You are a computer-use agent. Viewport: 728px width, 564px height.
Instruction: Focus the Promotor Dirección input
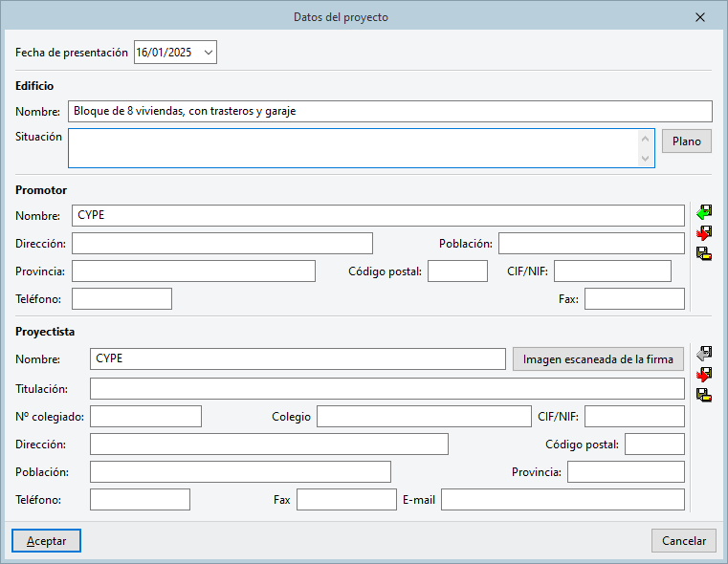(x=222, y=244)
